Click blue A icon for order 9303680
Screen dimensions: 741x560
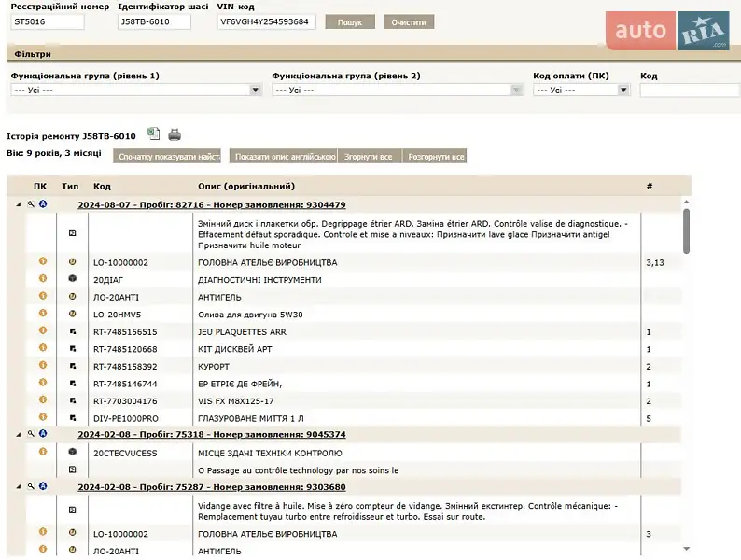coord(43,486)
